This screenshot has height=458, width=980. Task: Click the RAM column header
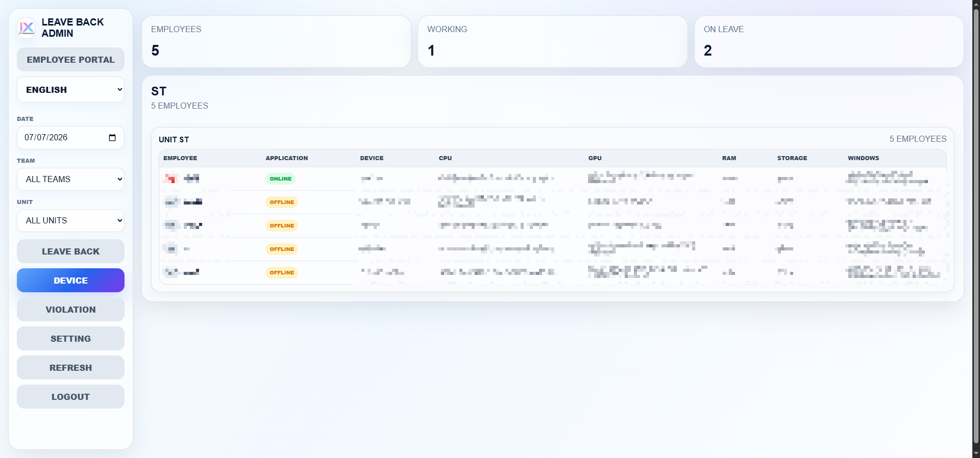point(729,158)
